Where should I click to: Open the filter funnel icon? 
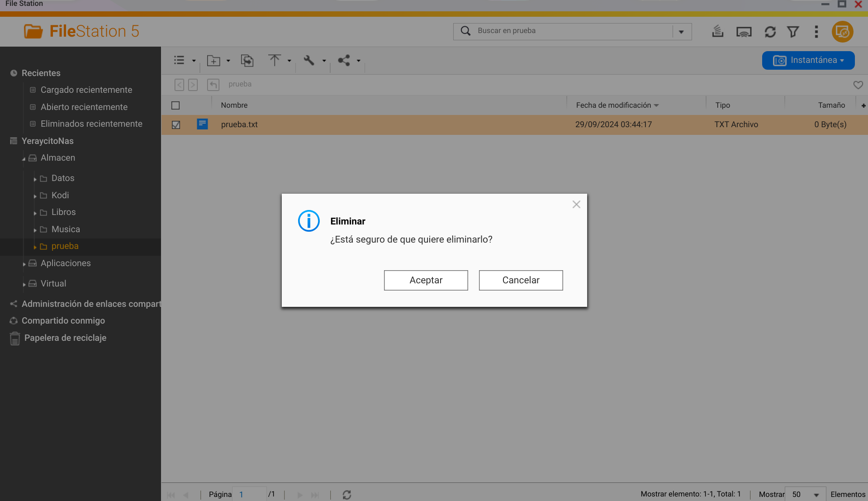(793, 32)
